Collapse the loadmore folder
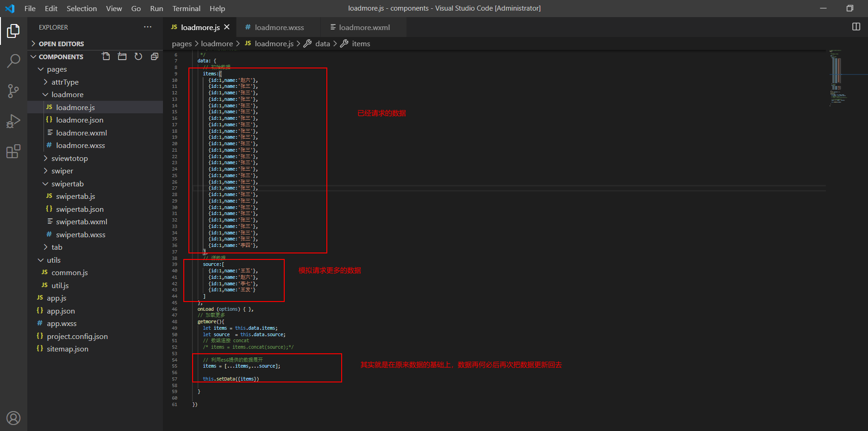Viewport: 868px width, 431px height. click(95, 95)
